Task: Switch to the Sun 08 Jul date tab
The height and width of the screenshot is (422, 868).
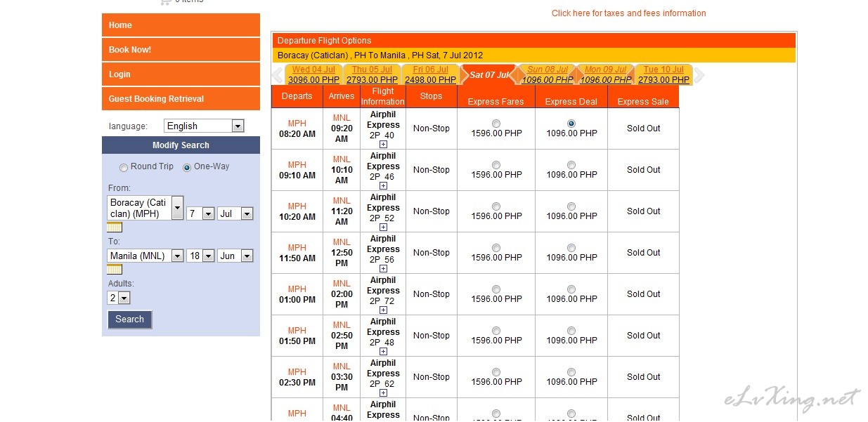Action: pos(547,74)
